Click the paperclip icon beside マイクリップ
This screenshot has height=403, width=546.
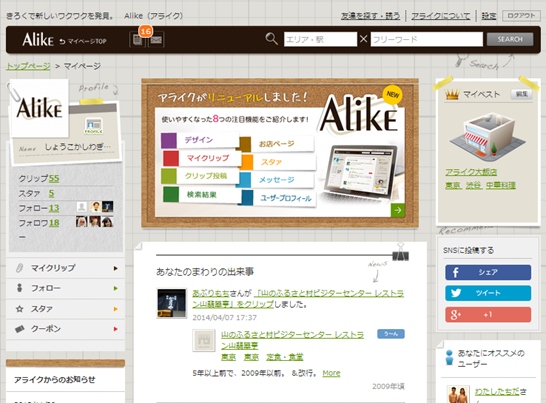point(20,268)
